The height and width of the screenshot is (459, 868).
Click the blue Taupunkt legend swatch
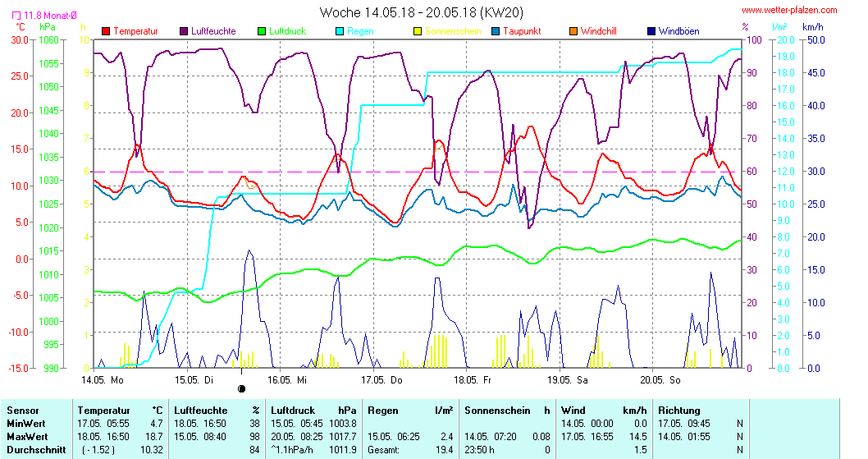point(496,31)
